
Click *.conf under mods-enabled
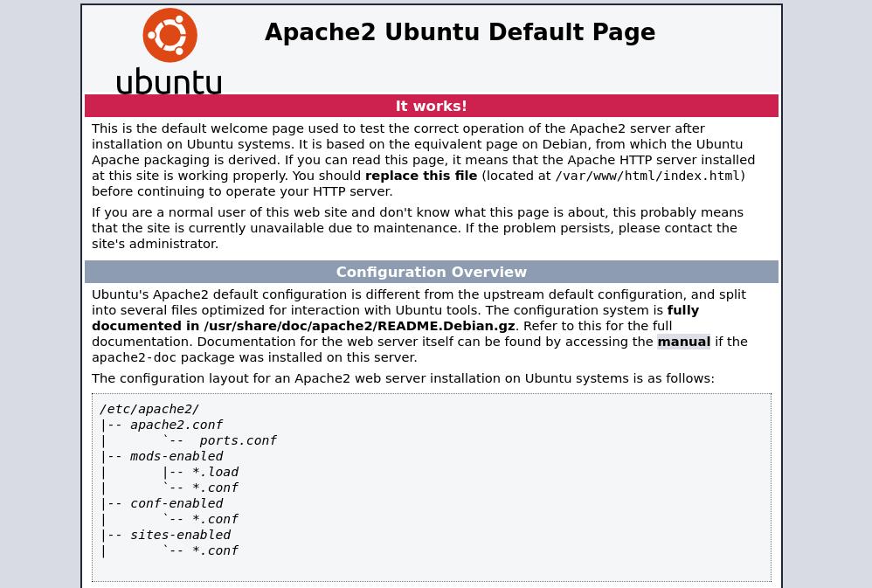point(215,488)
